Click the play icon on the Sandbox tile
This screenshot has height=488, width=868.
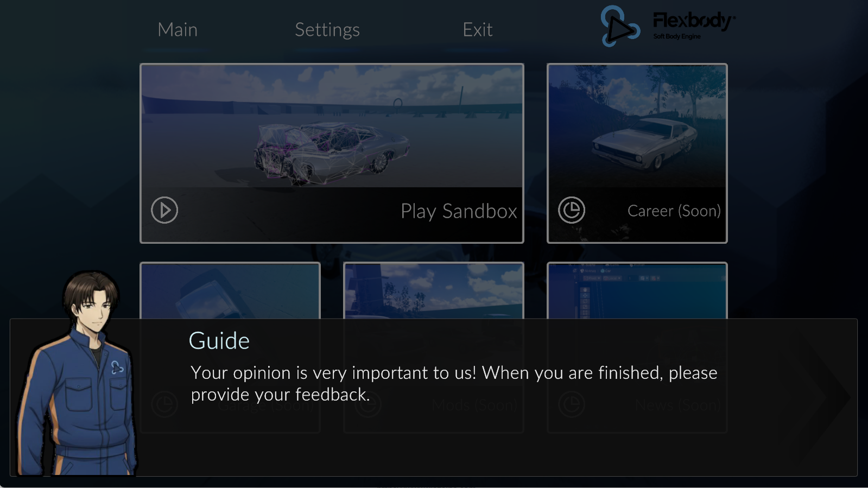coord(164,210)
